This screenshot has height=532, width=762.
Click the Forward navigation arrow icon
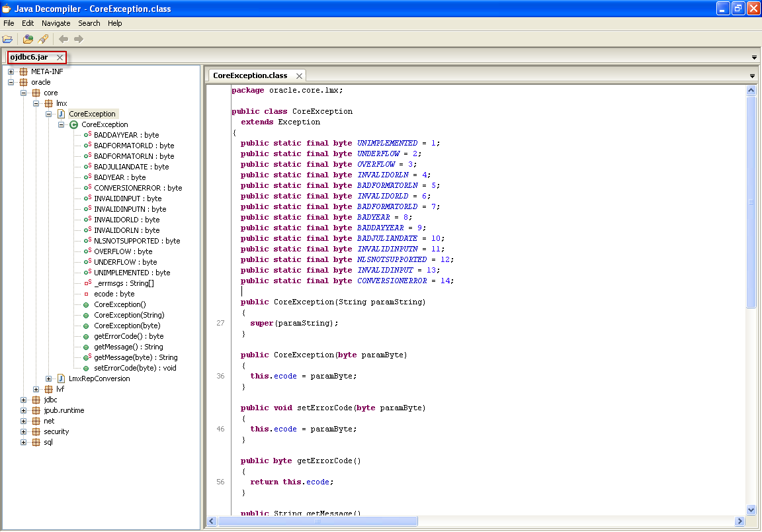pos(78,39)
